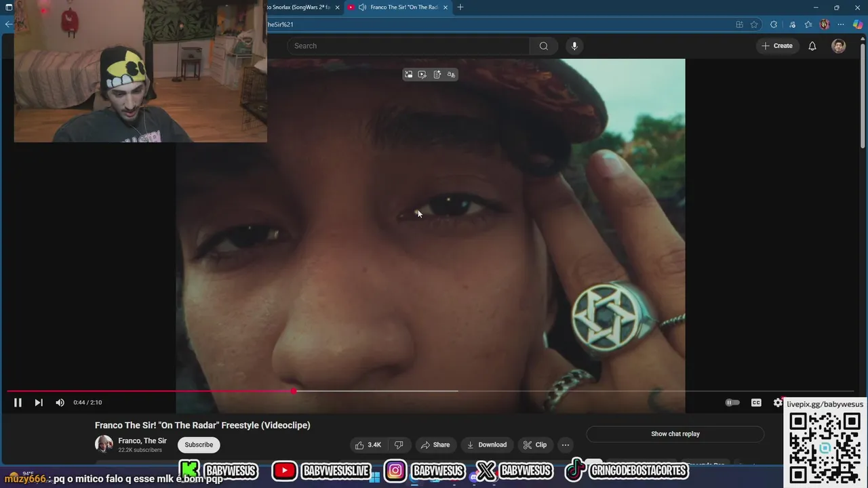The image size is (868, 488).
Task: Switch to the SongWars Snorlax tab
Action: tap(298, 7)
